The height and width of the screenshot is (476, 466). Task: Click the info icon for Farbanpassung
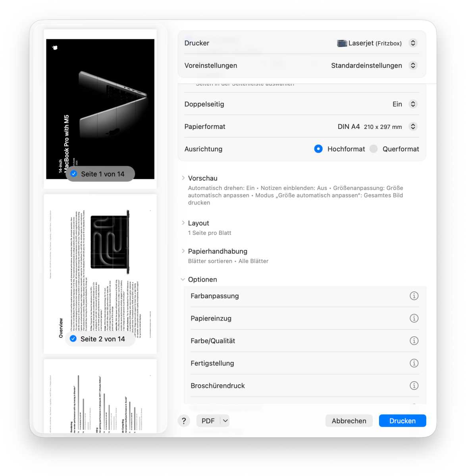[414, 296]
